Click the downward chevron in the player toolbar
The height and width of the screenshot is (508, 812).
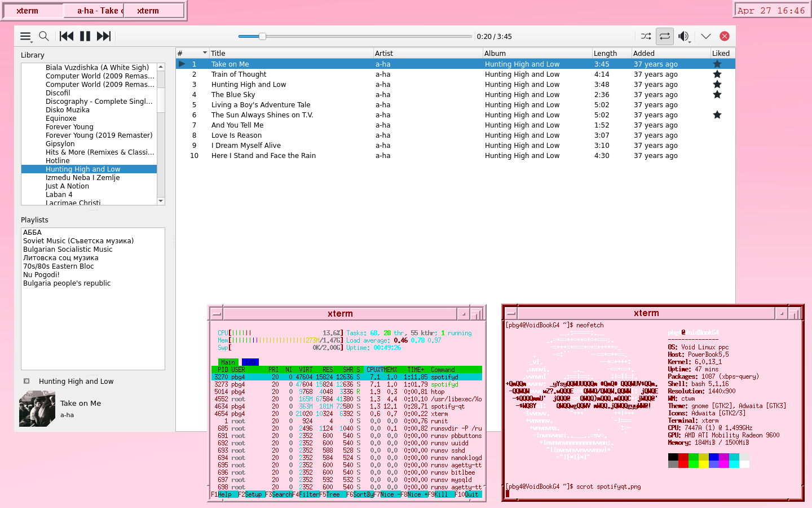click(x=706, y=36)
